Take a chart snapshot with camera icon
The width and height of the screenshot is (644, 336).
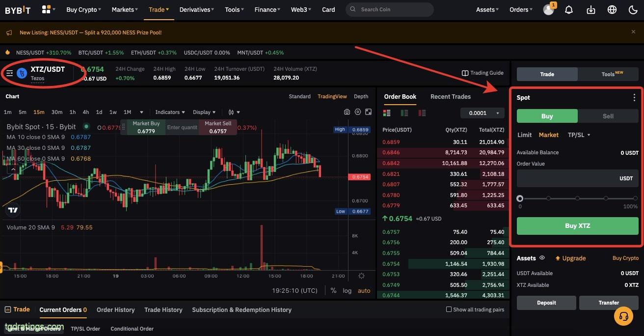click(347, 112)
